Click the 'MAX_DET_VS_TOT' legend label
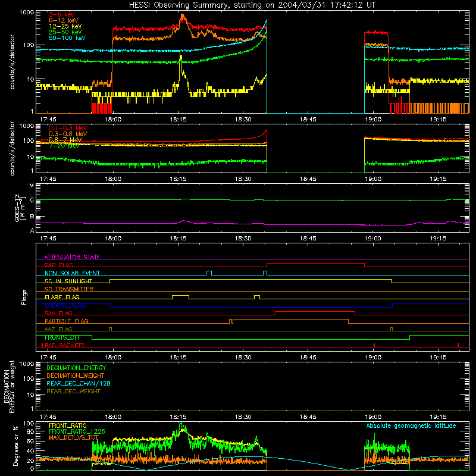This screenshot has width=476, height=476. (74, 437)
